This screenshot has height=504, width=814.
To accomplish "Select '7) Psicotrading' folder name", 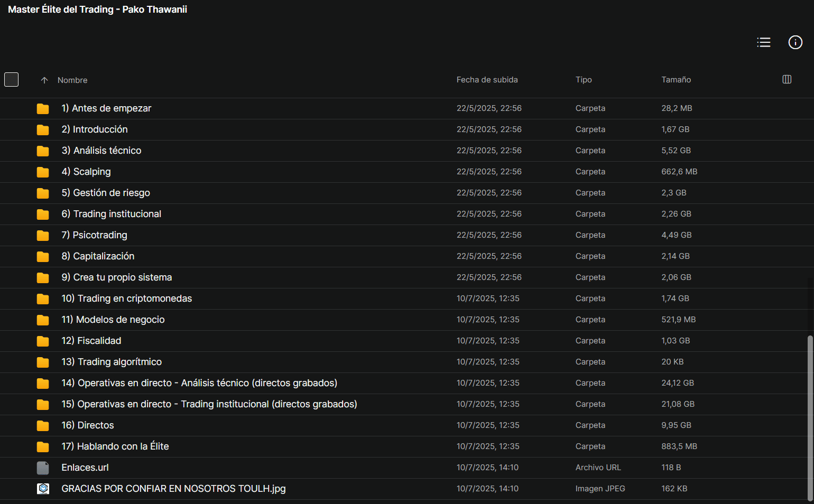I will [x=95, y=235].
